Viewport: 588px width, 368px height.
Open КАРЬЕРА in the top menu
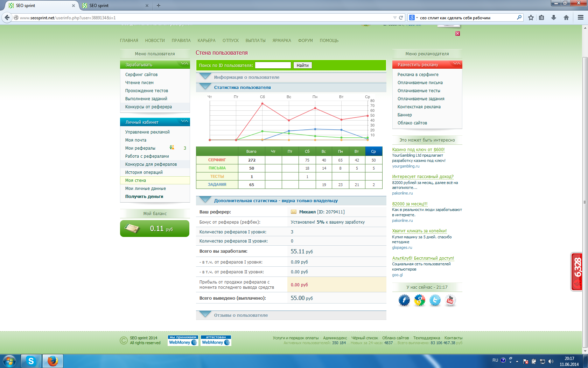[206, 41]
